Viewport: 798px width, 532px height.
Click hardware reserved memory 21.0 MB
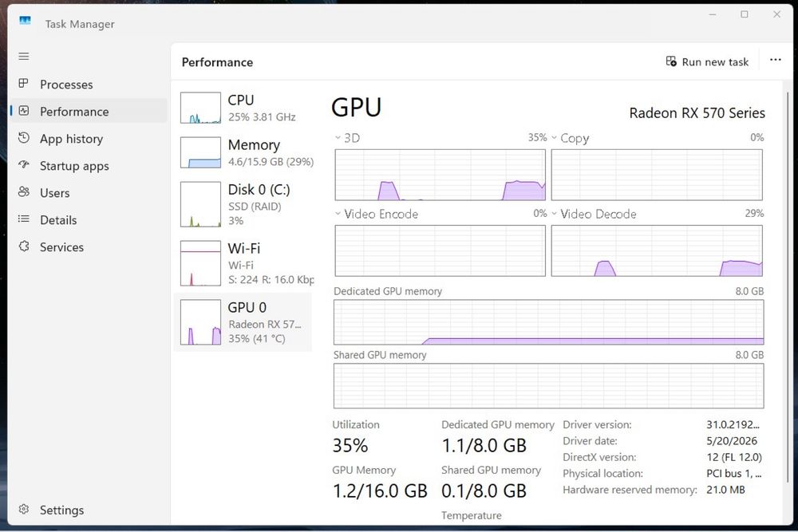(x=725, y=490)
